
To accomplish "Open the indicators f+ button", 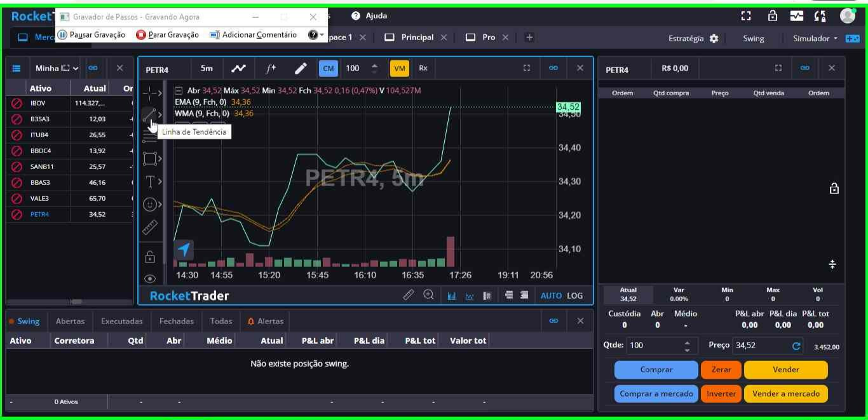I will coord(271,69).
